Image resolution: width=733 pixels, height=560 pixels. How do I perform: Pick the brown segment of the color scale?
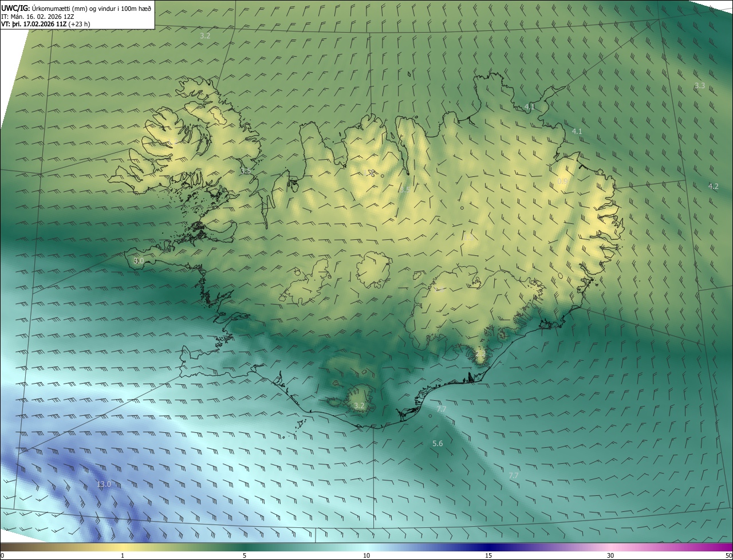(17, 547)
